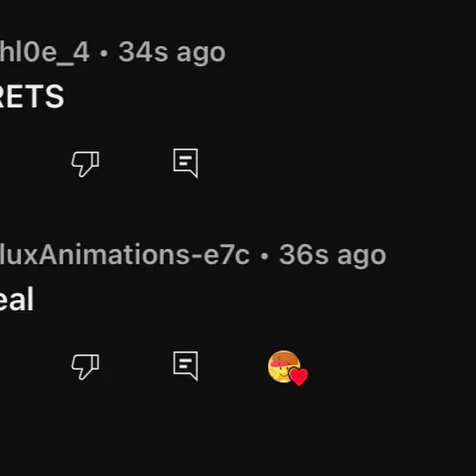Reply button under comment ending eal
This screenshot has width=476, height=476.
tap(186, 365)
